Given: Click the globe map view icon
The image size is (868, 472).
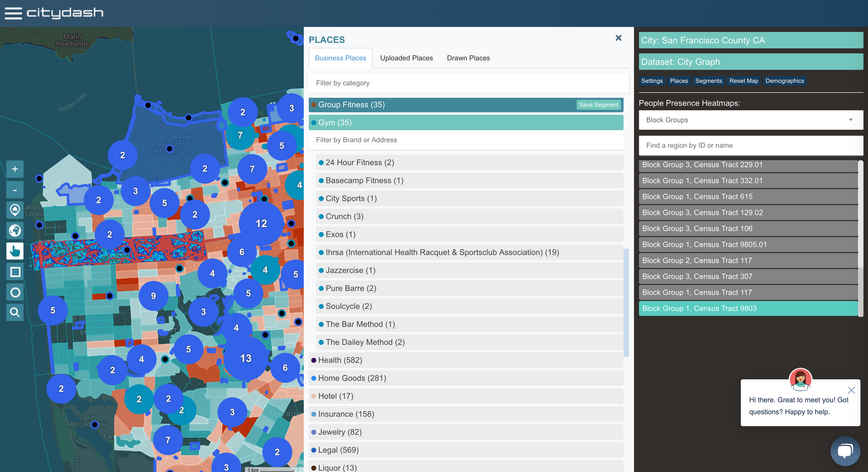Looking at the screenshot, I should coord(15,230).
